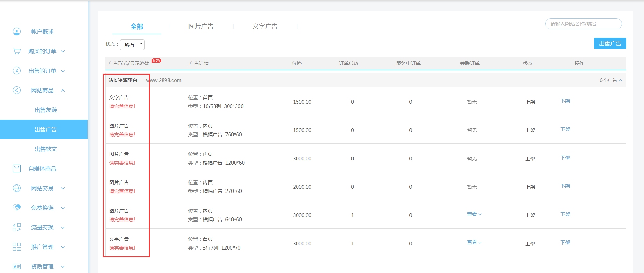Image resolution: width=644 pixels, height=273 pixels.
Task: Open 出售友链 in the sidebar
Action: point(46,110)
